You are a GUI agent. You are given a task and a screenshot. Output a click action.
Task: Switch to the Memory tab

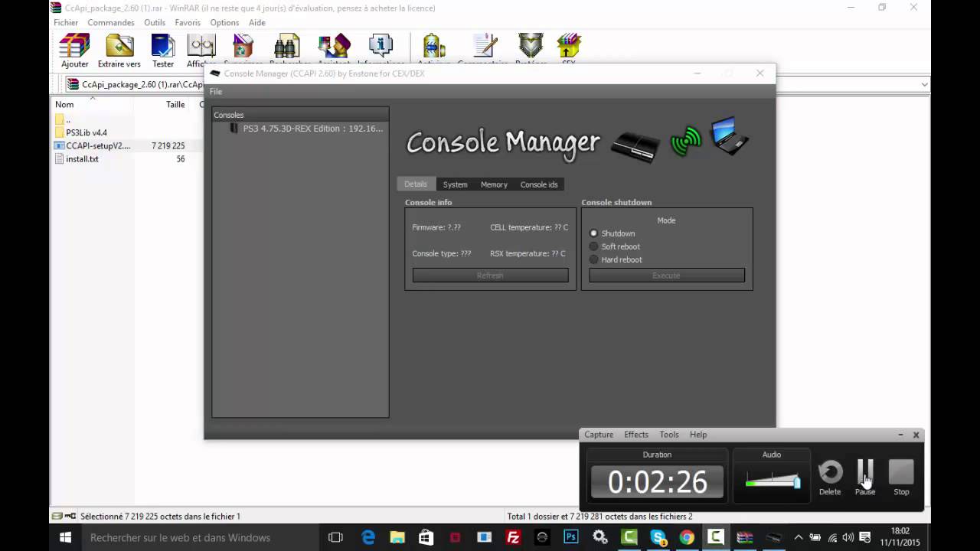click(494, 184)
